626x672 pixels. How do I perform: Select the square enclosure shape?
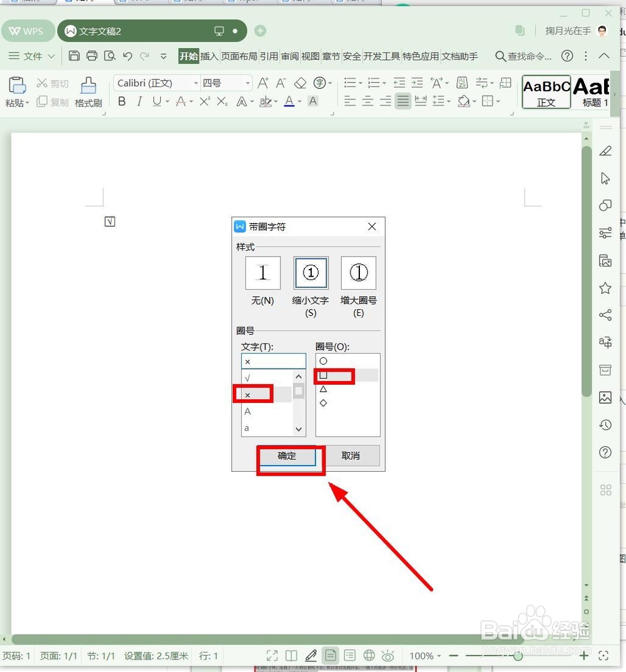347,375
